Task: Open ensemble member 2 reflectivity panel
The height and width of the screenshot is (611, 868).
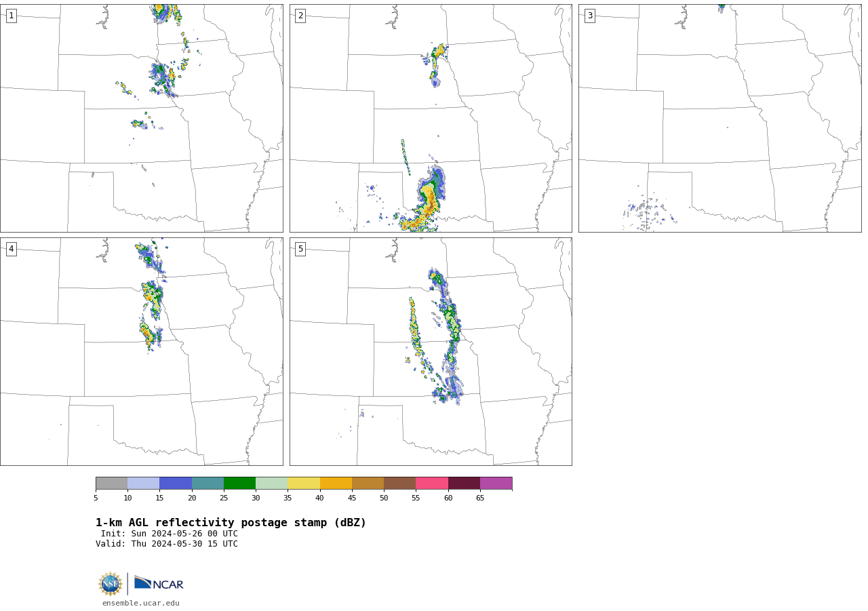Action: point(431,118)
